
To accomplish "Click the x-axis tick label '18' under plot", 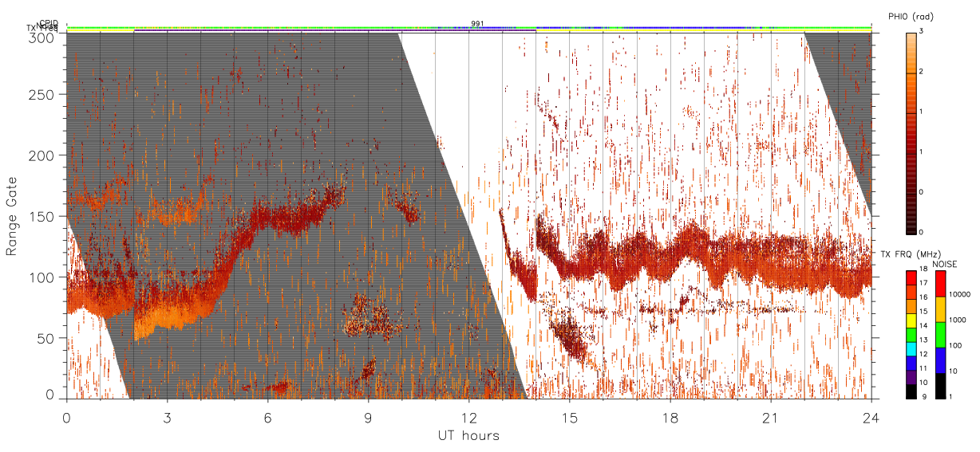I will 670,417.
